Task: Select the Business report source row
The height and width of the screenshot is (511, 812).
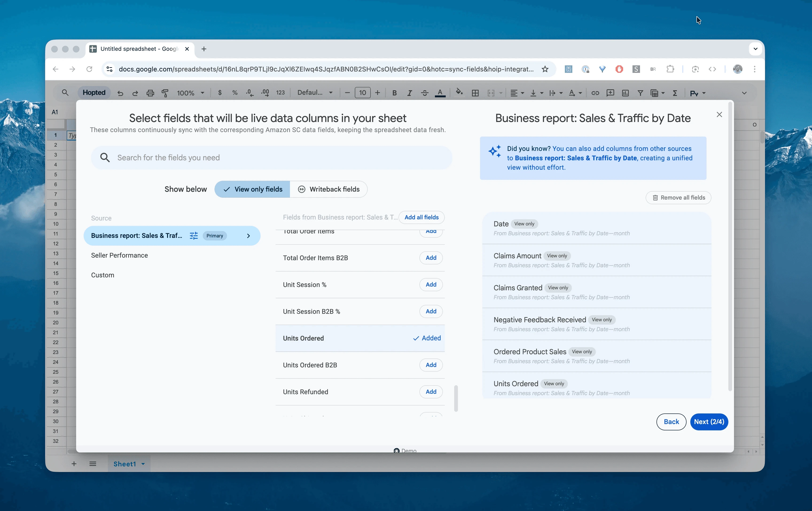Action: pyautogui.click(x=172, y=236)
